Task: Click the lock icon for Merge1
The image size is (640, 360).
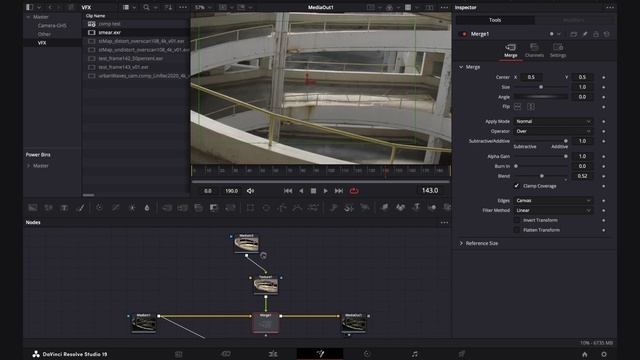Action: coord(596,34)
